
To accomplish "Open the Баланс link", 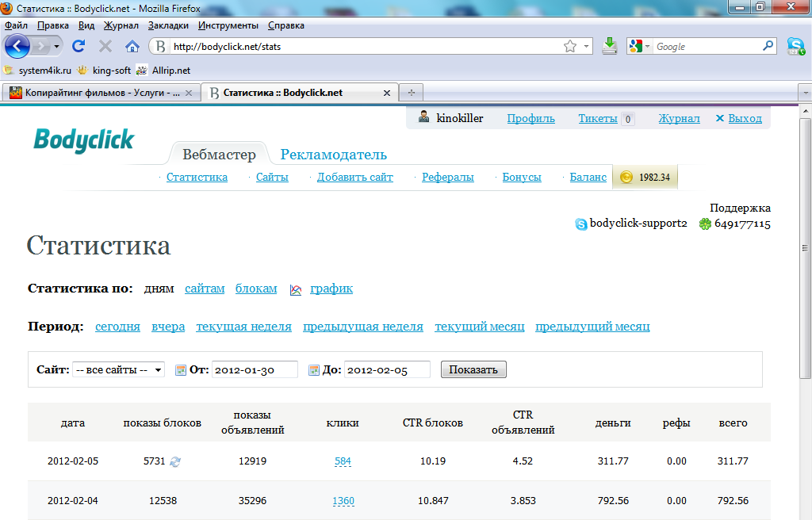I will tap(588, 177).
